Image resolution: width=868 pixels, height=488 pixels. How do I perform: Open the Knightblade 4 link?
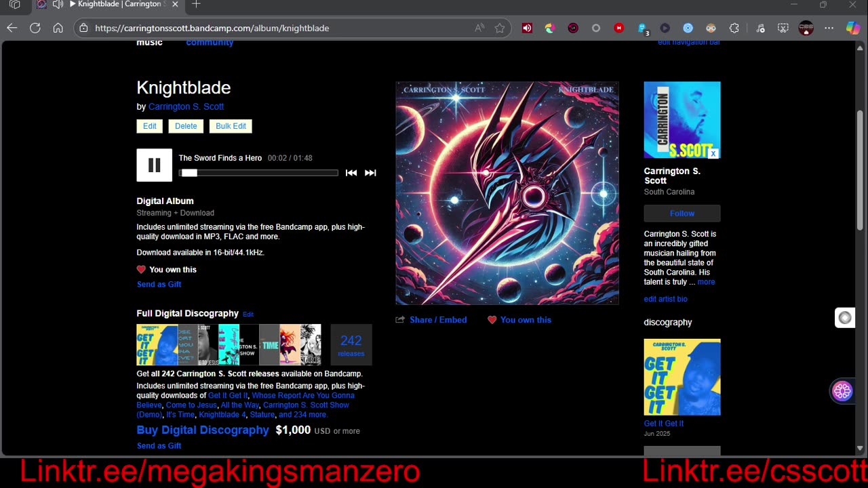point(222,415)
